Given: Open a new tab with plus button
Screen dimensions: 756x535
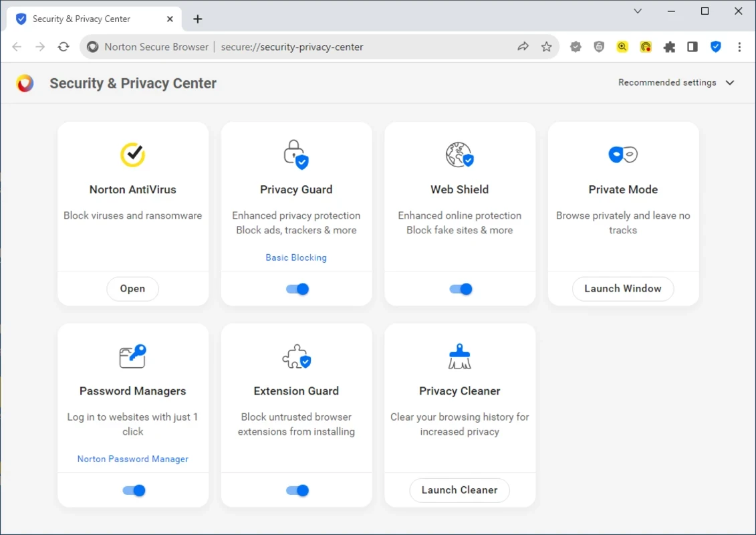Looking at the screenshot, I should (x=197, y=19).
